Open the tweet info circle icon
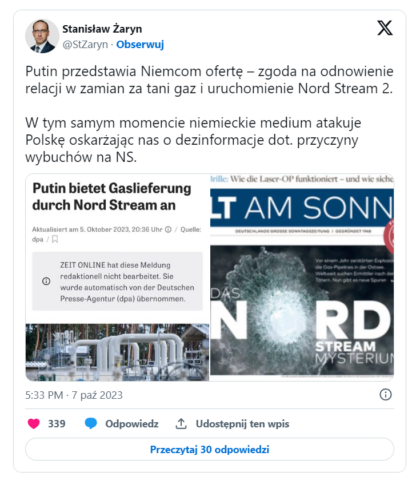The width and height of the screenshot is (416, 480). point(386,395)
